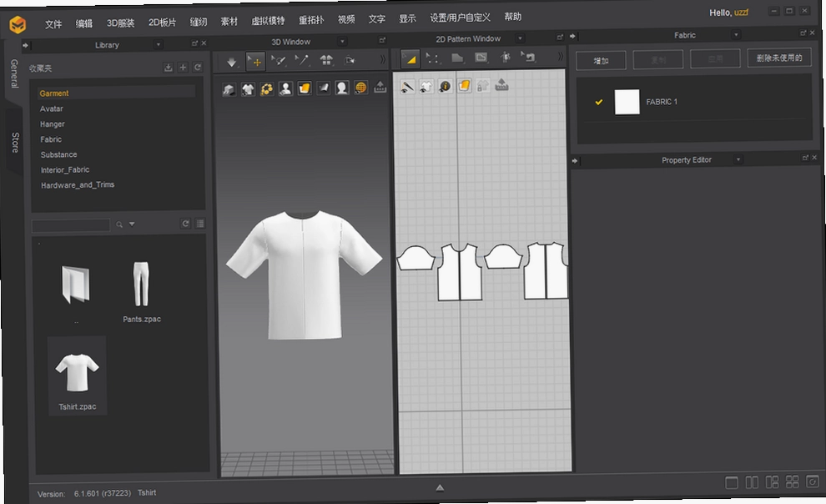Viewport: 826px width, 504px height.
Task: Select the pin needle tool in 3D toolbar
Action: (x=302, y=60)
